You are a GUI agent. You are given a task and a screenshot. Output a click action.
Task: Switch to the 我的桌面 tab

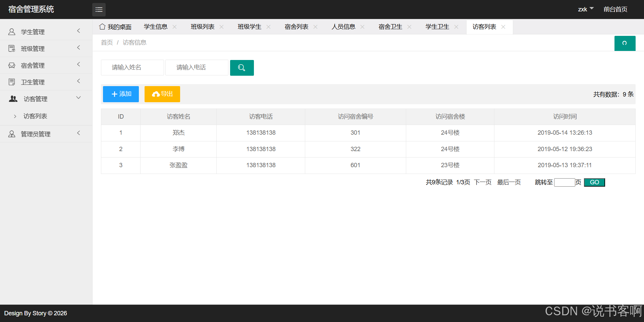click(x=115, y=27)
